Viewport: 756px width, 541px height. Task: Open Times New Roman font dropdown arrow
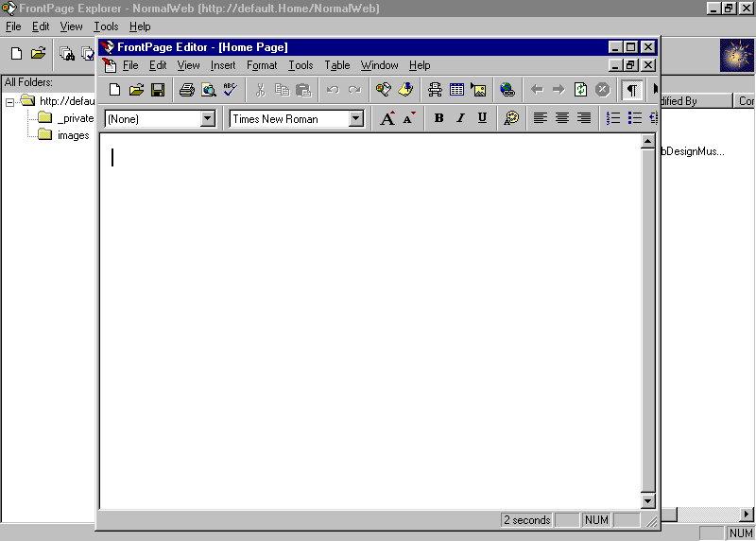[356, 119]
